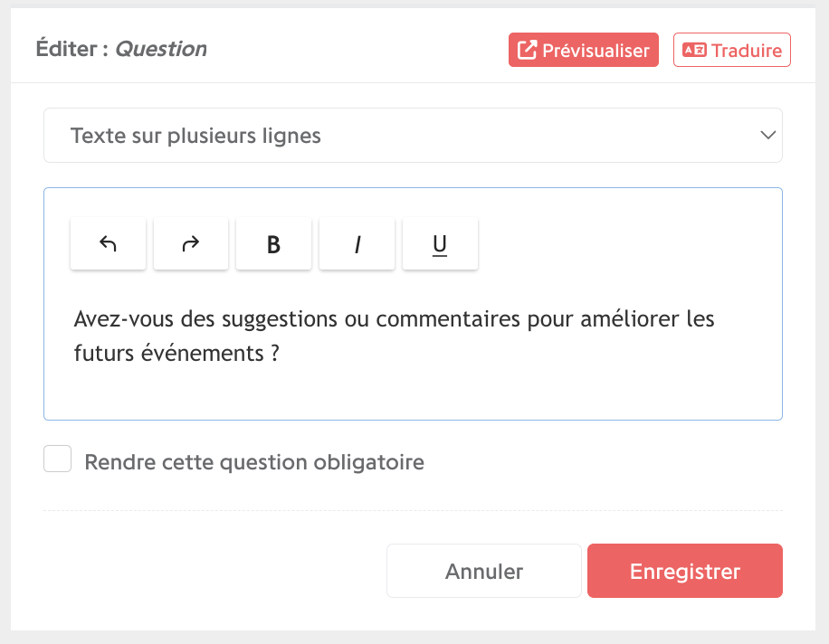Click the label Rendre cette question obligatoire
The image size is (829, 644).
[254, 462]
